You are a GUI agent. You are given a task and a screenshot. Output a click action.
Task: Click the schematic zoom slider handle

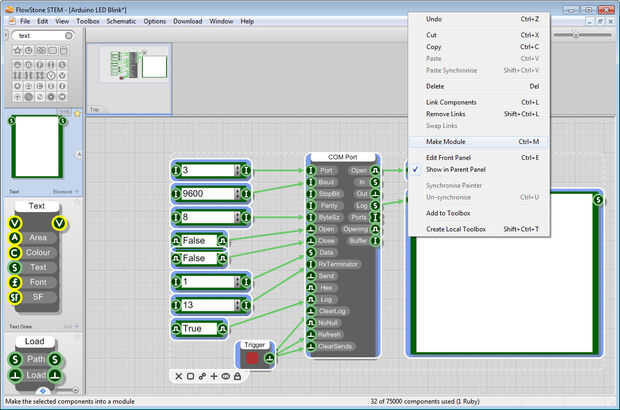(576, 35)
